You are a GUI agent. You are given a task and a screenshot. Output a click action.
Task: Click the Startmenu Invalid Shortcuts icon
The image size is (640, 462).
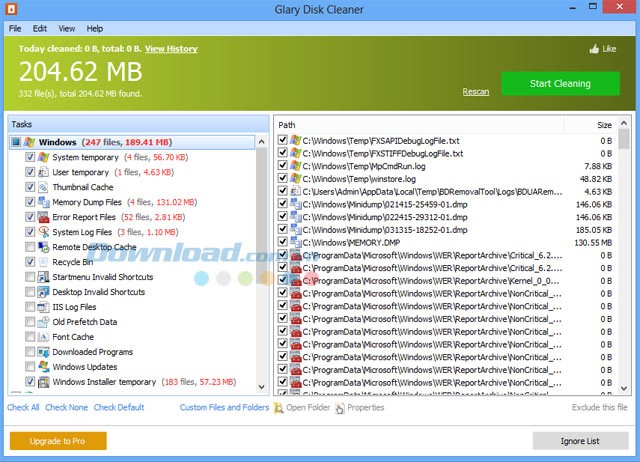click(44, 277)
